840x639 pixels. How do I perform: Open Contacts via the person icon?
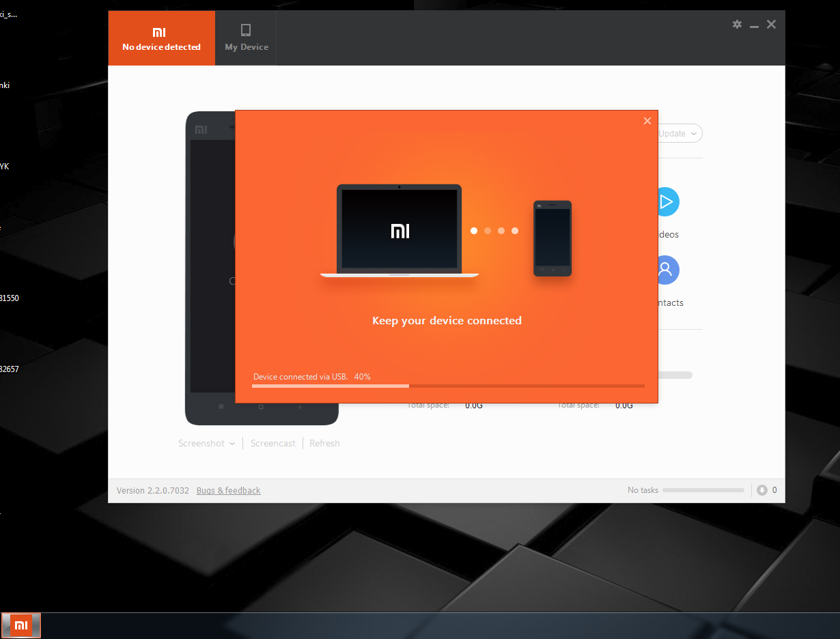click(x=666, y=270)
